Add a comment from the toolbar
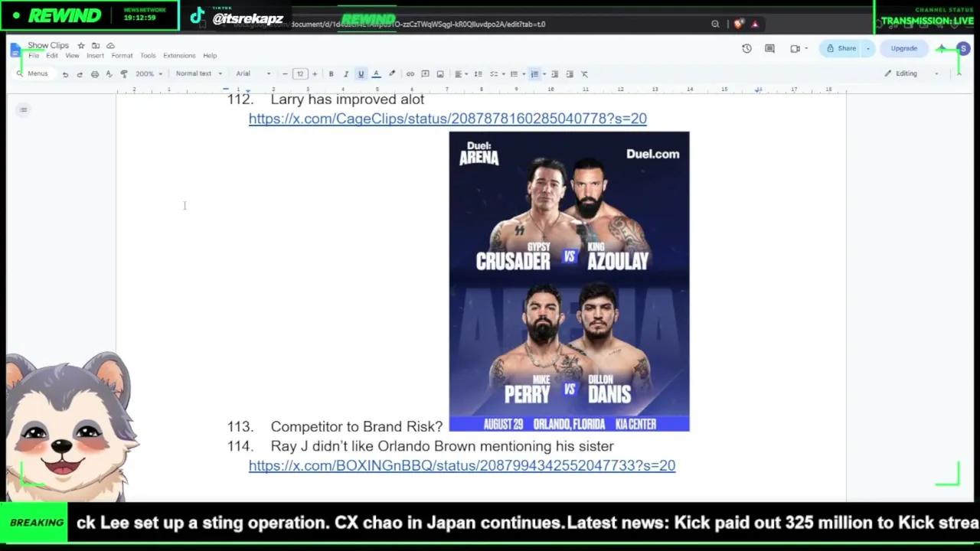The height and width of the screenshot is (551, 980). pyautogui.click(x=425, y=74)
